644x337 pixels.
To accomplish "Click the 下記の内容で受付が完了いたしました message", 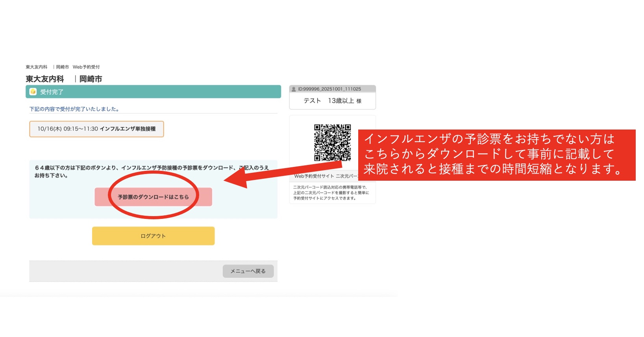I will tap(74, 109).
